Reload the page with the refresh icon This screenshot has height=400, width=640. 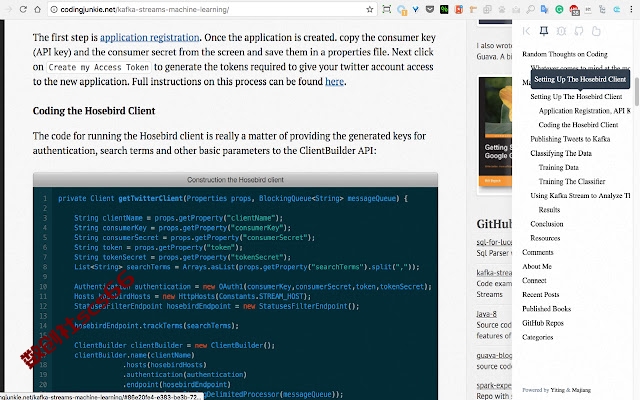(23, 9)
